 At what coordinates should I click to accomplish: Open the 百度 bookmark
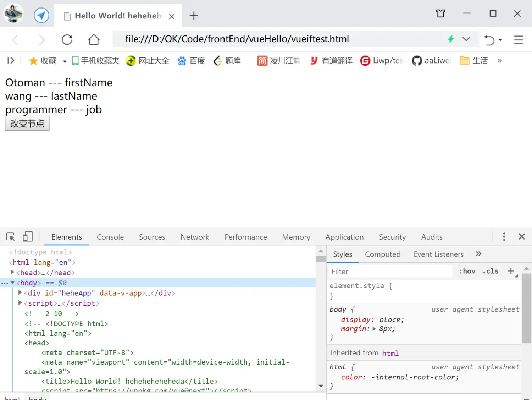[x=191, y=61]
